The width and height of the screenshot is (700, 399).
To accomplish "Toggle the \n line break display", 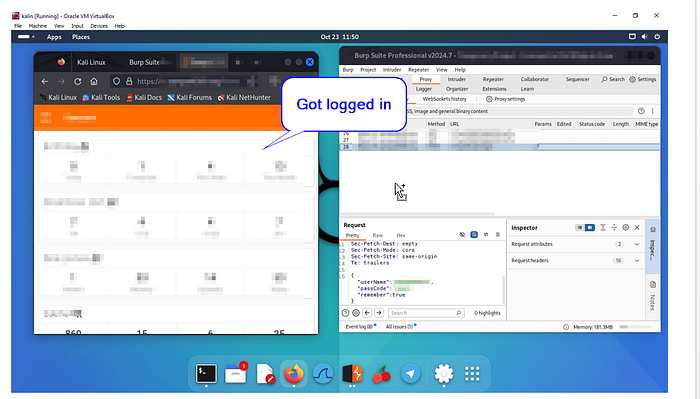I will [x=486, y=235].
